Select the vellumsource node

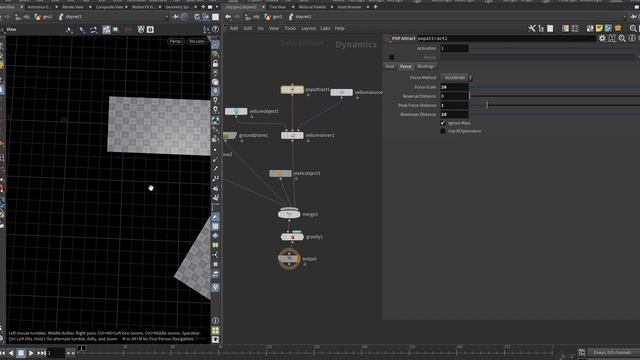342,93
